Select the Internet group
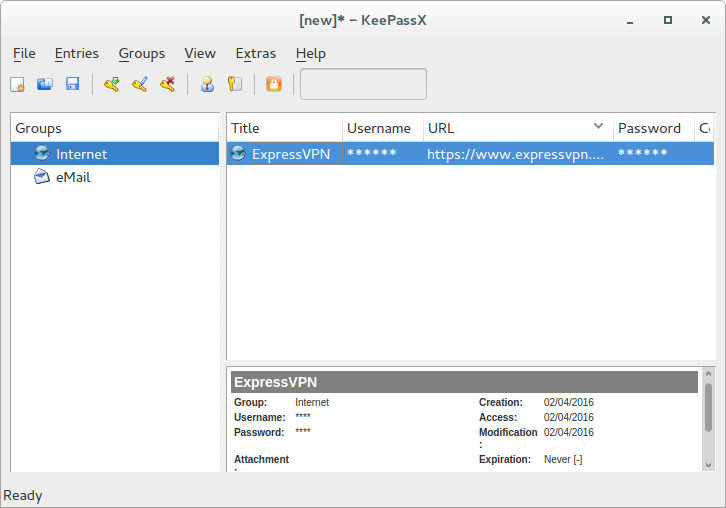Screen dimensions: 726x508 pos(81,154)
